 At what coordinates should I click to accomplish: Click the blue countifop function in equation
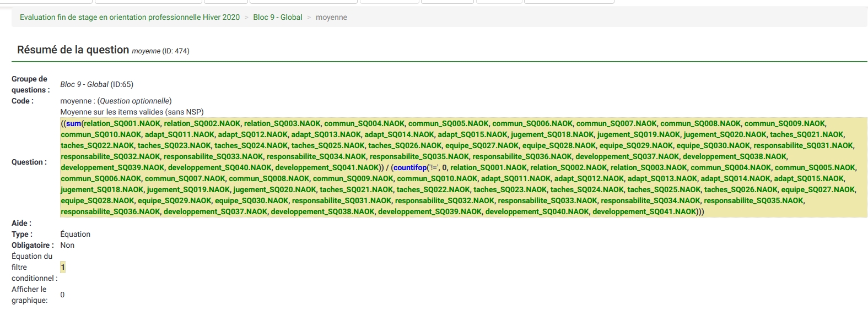pos(410,168)
